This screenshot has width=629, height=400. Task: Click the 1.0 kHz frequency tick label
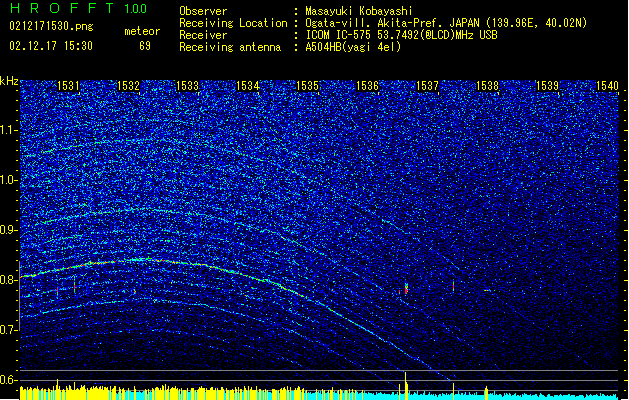[7, 180]
